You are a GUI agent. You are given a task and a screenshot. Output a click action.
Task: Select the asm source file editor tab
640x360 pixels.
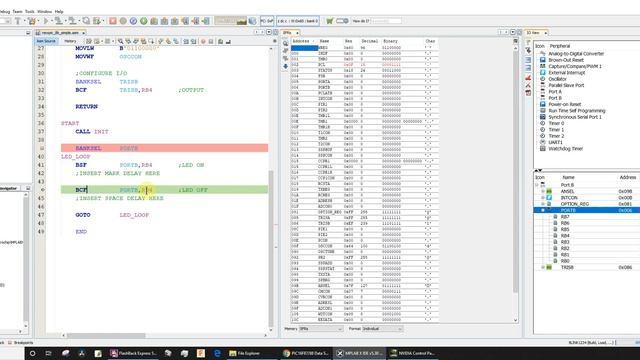click(x=60, y=32)
